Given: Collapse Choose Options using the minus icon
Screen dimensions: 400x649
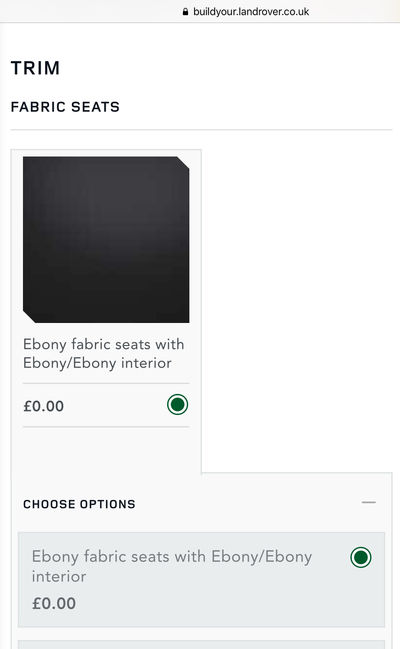Looking at the screenshot, I should coord(369,502).
